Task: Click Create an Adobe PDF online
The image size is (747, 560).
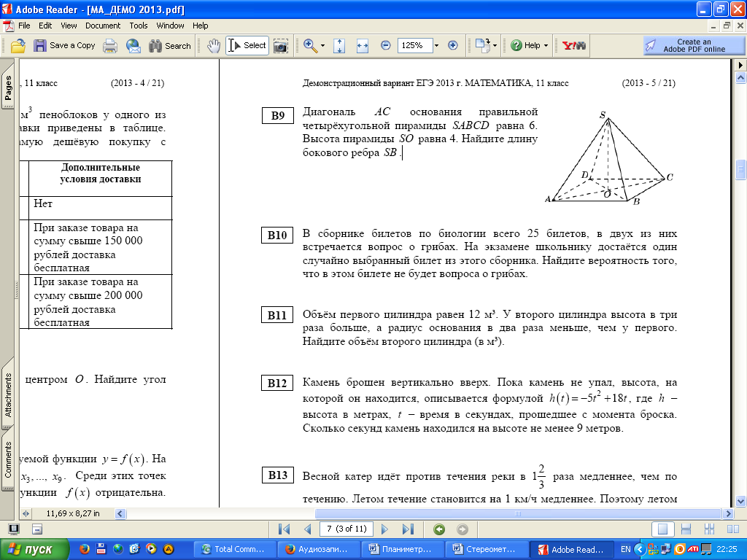Action: click(693, 46)
